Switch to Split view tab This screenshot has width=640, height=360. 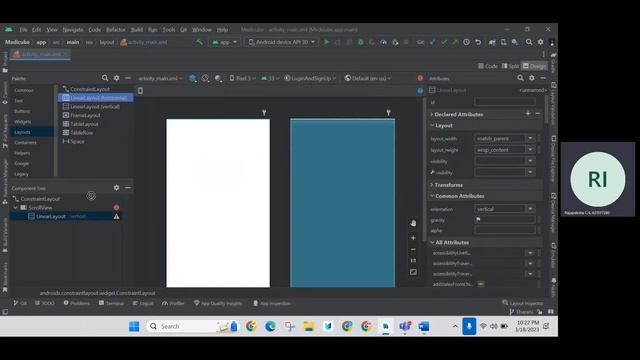510,66
